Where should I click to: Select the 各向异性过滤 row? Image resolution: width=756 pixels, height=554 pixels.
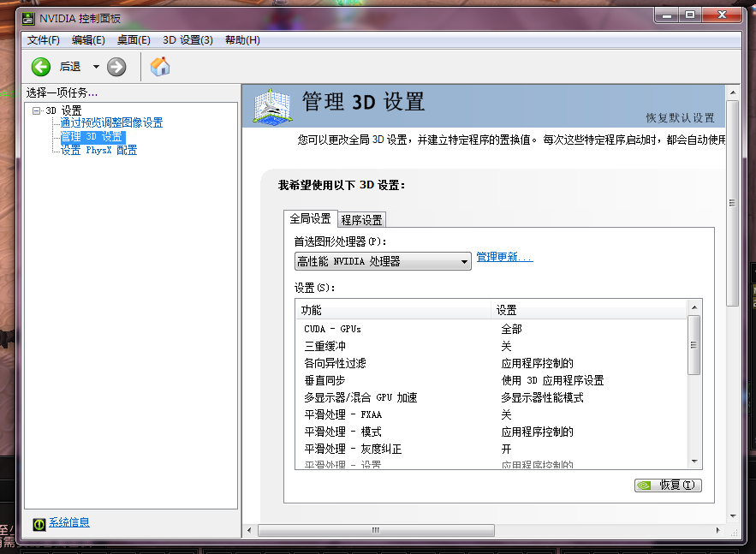click(491, 364)
